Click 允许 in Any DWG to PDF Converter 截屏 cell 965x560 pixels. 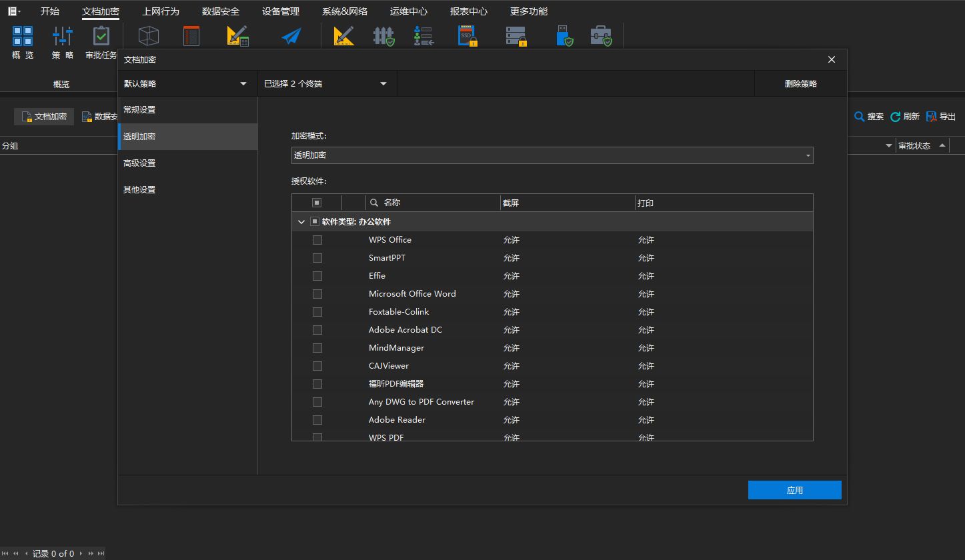pyautogui.click(x=512, y=402)
